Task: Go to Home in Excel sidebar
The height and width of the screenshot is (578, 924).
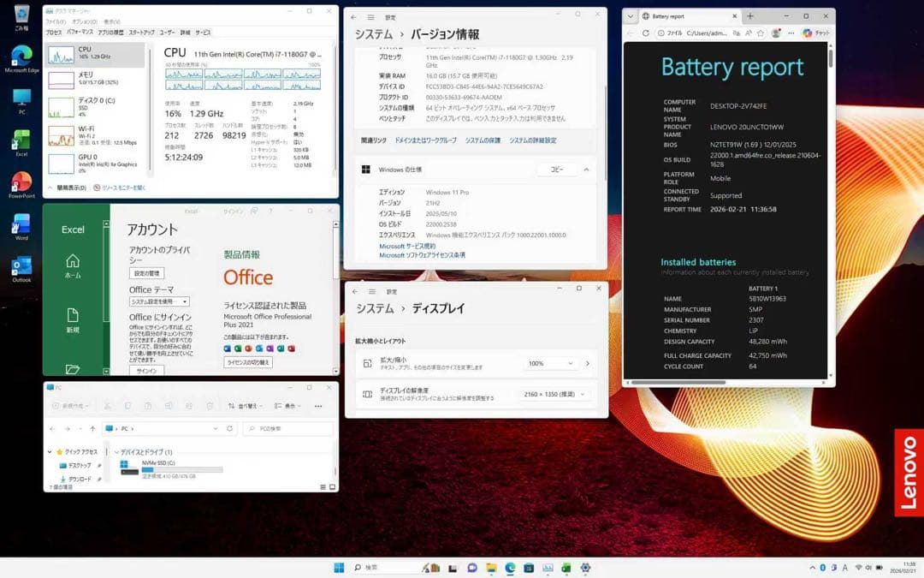Action: 73,266
